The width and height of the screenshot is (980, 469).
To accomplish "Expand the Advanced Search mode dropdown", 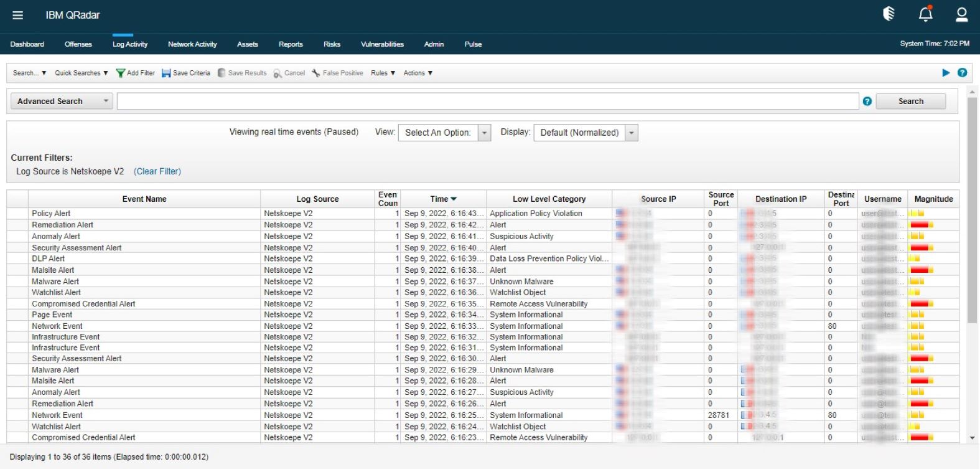I will [x=62, y=101].
